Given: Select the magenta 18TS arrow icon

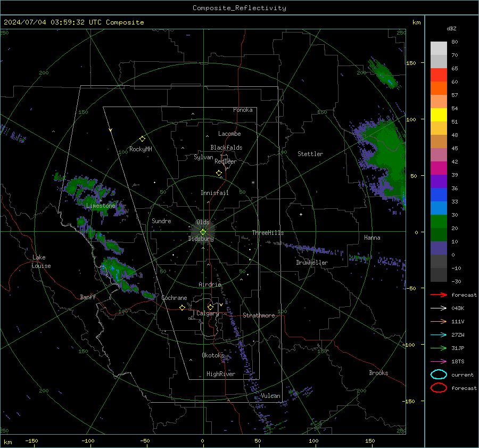Looking at the screenshot, I should tap(439, 362).
